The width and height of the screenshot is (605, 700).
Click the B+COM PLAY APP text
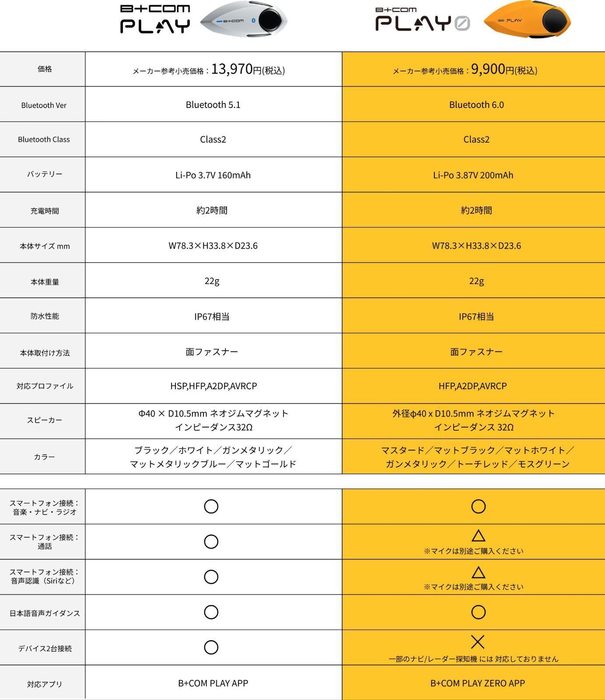point(213,683)
